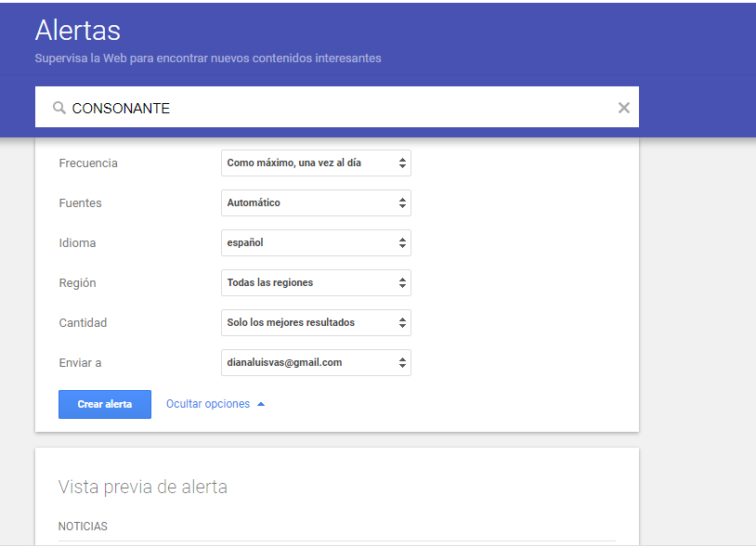756x547 pixels.
Task: Click the 'Ocultar opciones' link
Action: 208,404
